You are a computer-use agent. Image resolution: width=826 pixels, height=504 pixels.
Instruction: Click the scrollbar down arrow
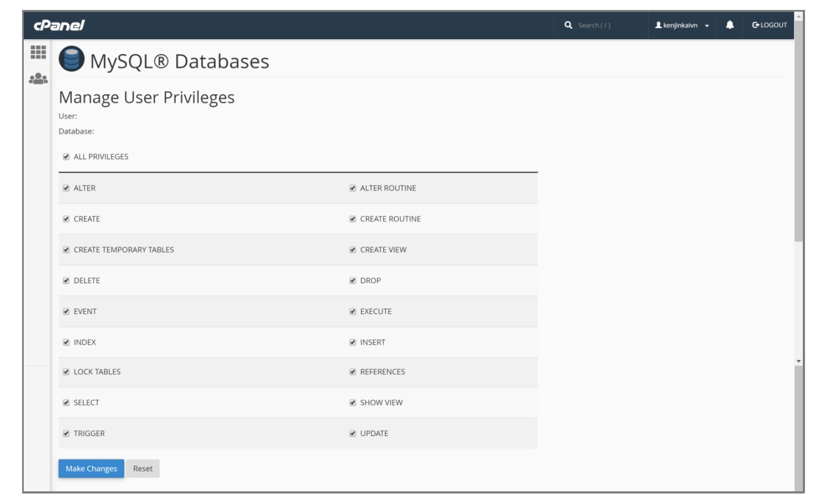[798, 361]
